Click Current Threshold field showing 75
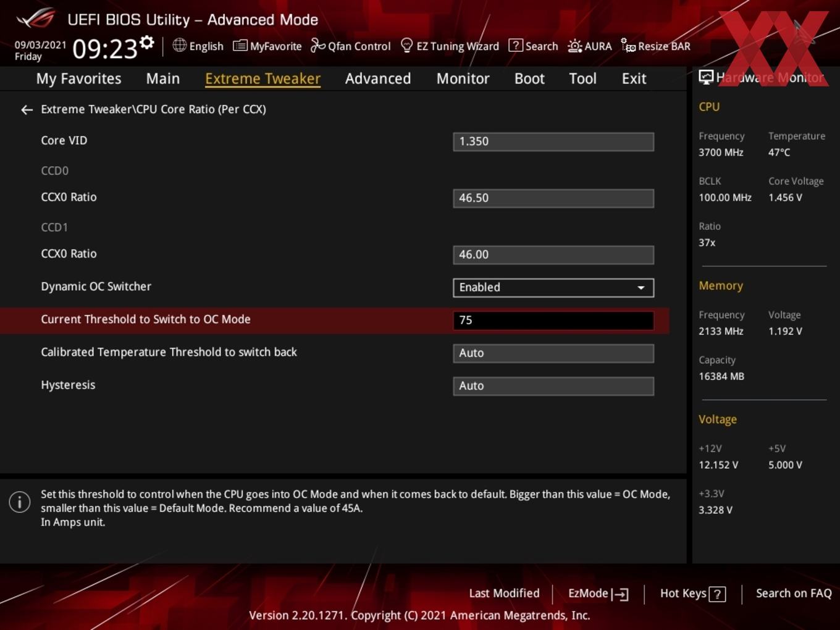 [553, 320]
